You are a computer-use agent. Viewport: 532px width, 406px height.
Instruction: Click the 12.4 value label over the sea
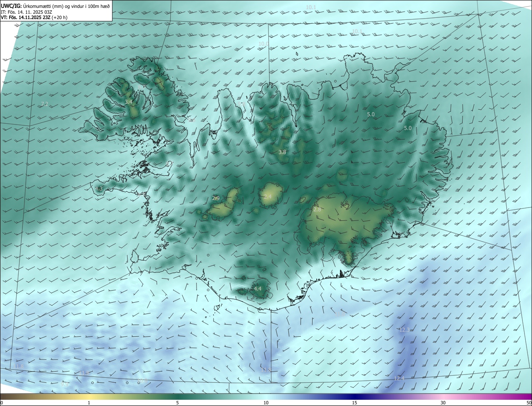coord(399,378)
